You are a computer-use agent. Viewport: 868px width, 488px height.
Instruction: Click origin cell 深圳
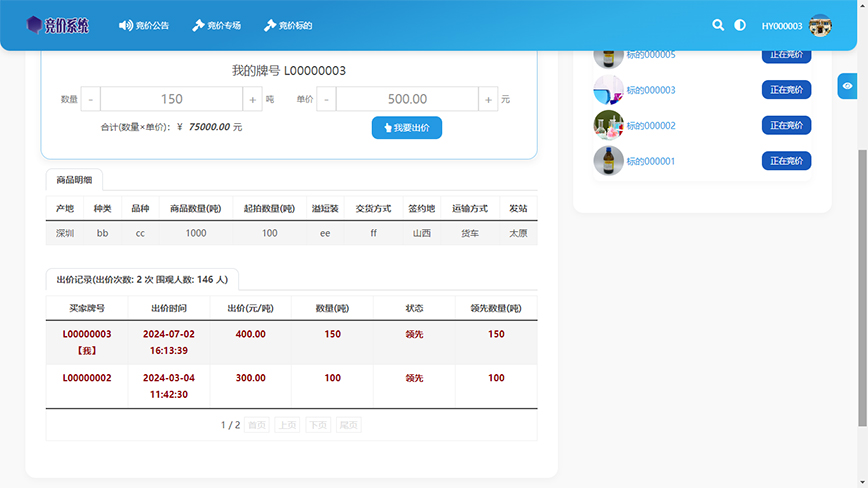(65, 233)
